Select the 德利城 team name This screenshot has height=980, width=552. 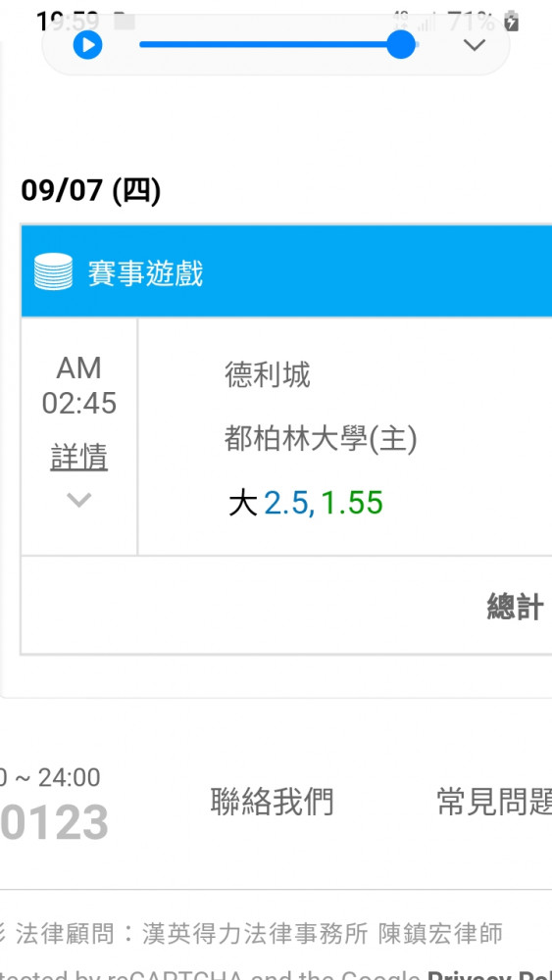[268, 375]
